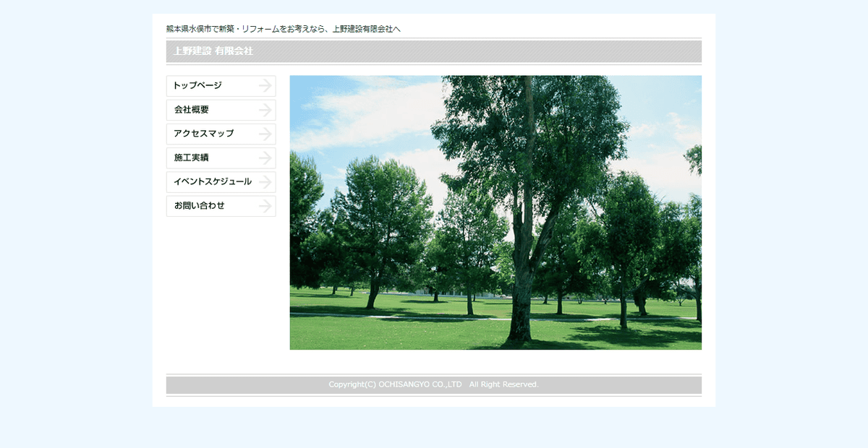Click the arrow icon beside イベントスケジュール
This screenshot has width=868, height=448.
(264, 182)
